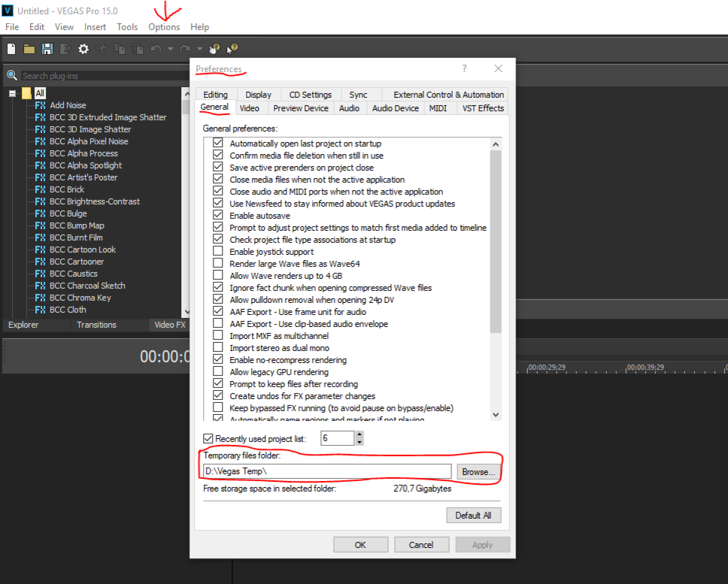Viewport: 728px width, 584px height.
Task: Click the search magnifier icon in plug-ins panel
Action: click(11, 75)
